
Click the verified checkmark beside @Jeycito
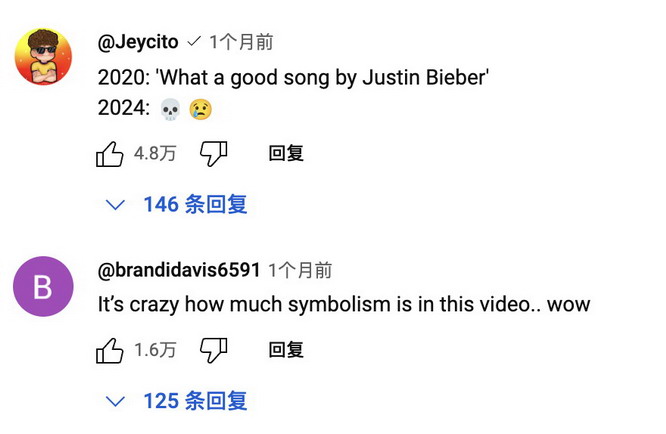[195, 42]
